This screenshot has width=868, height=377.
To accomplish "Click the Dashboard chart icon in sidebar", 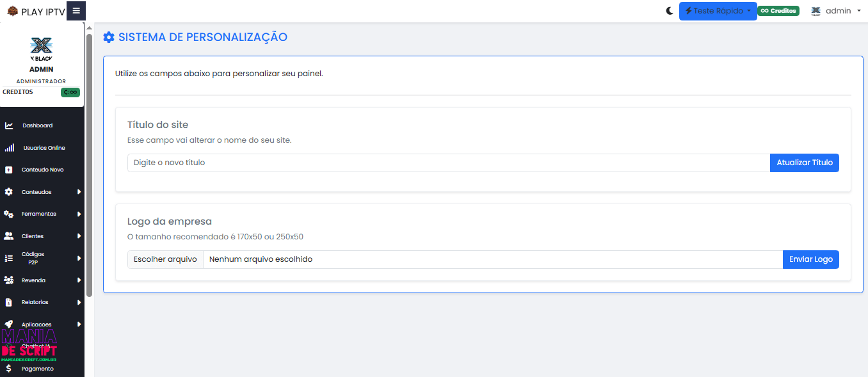I will click(x=9, y=125).
